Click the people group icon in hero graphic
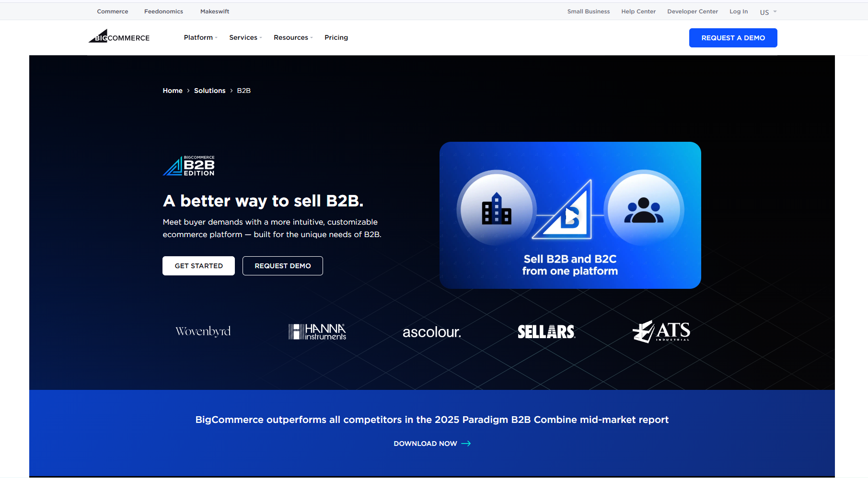Screen dimensions: 868x478 pyautogui.click(x=644, y=210)
